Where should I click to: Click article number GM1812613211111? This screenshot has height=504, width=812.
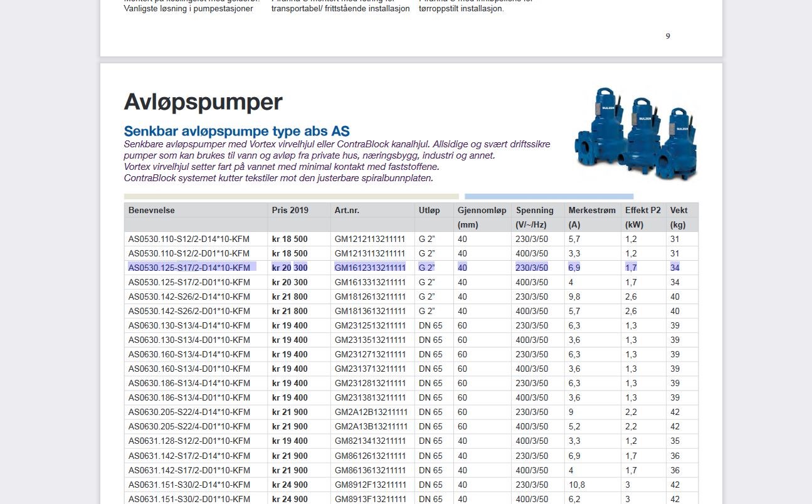(370, 297)
